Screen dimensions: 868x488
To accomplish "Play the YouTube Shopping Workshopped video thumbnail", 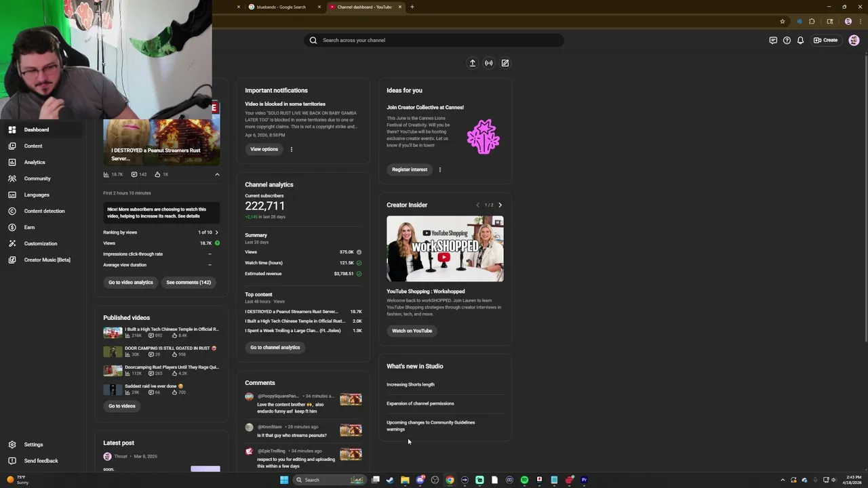I will [445, 249].
